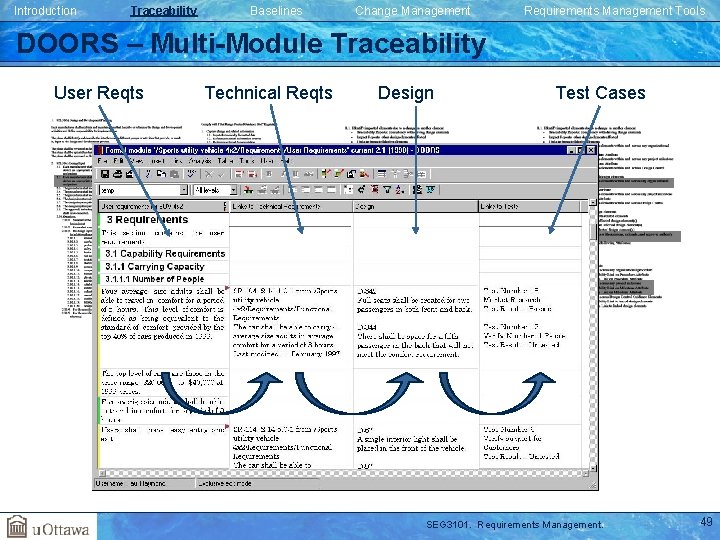
Task: Click the grayed-out X delete icon
Action: tap(209, 174)
